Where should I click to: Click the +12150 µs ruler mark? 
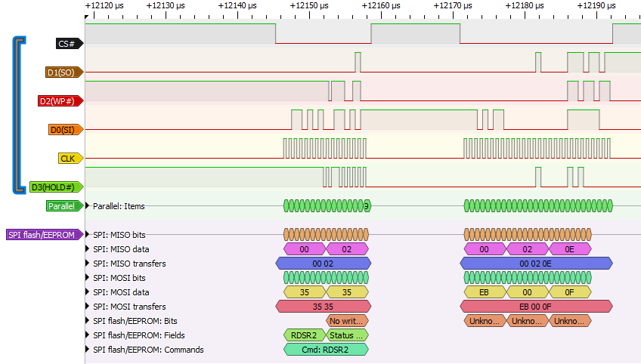[x=309, y=6]
